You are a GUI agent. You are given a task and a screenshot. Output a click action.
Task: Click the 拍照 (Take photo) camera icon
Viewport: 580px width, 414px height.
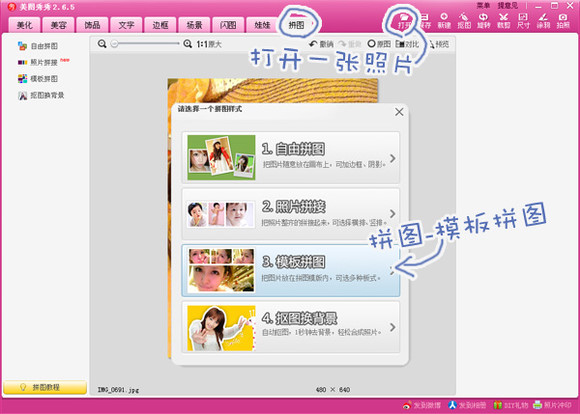563,21
